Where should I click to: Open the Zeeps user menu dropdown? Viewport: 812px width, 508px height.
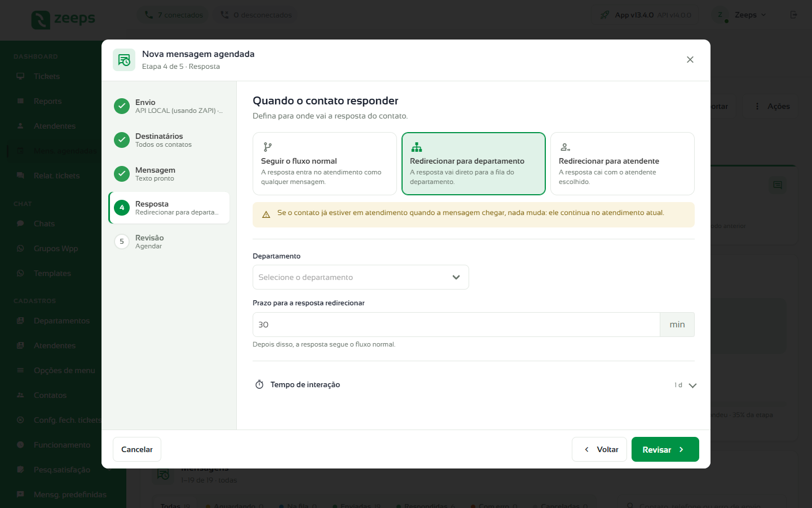[x=740, y=15]
